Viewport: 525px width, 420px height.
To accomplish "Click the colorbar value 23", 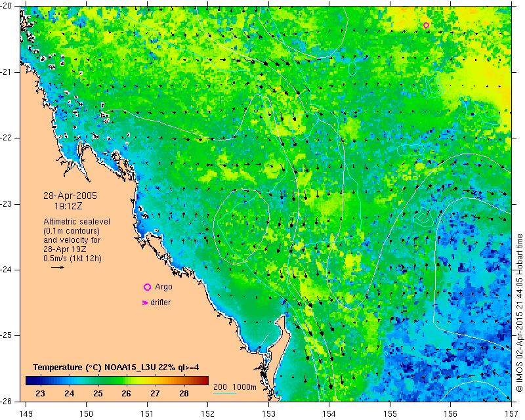I will (x=40, y=393).
